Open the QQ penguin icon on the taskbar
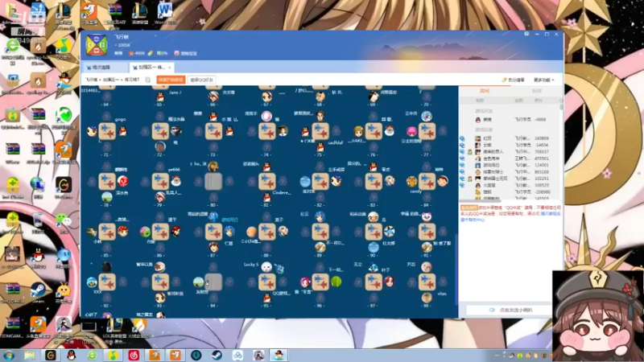This screenshot has height=362, width=644. coord(71,356)
